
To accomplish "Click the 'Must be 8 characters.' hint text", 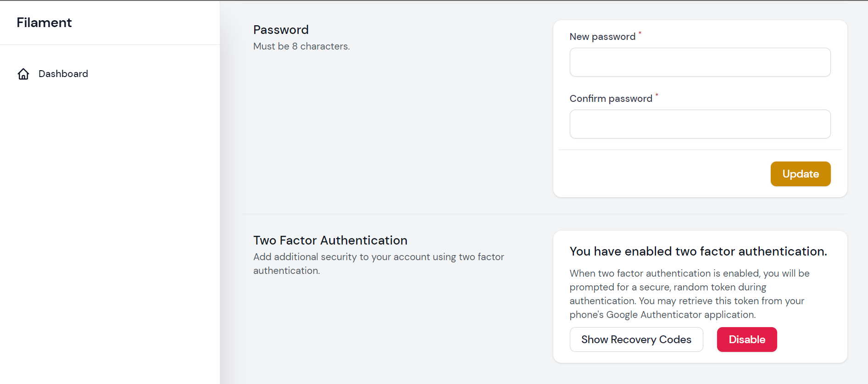I will point(301,46).
